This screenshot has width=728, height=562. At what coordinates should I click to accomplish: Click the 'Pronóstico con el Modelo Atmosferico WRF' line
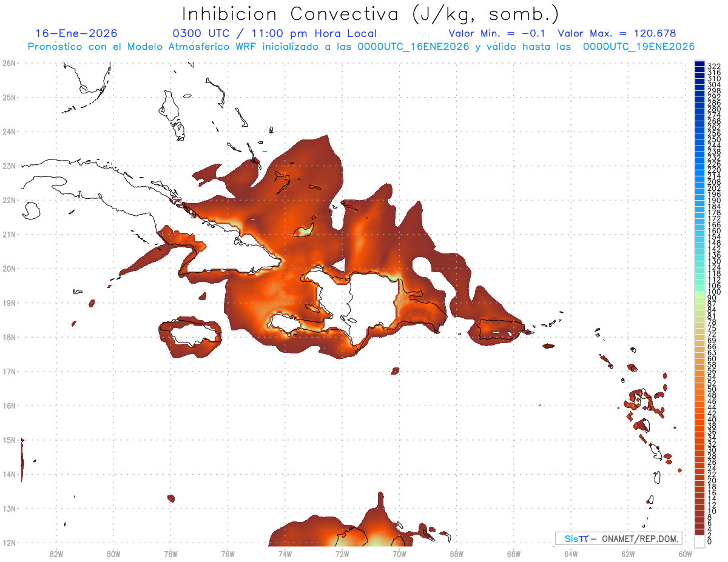(x=362, y=47)
